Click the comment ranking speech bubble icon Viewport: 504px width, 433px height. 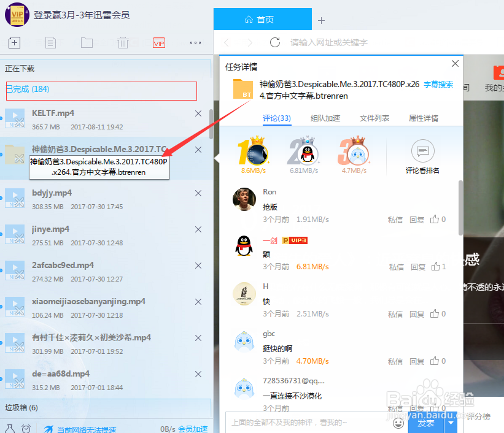[423, 151]
